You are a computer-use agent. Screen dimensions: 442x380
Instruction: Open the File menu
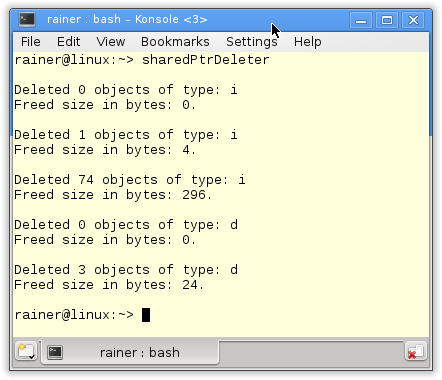pyautogui.click(x=30, y=42)
